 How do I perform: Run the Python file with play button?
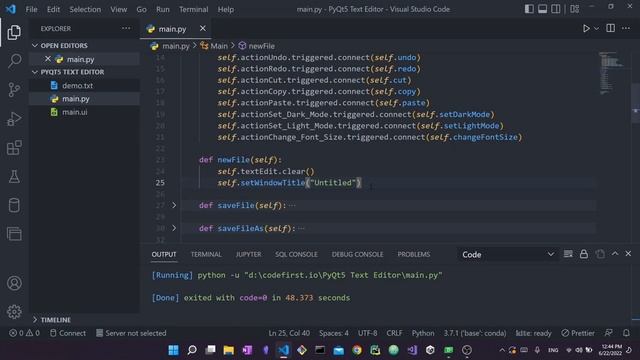click(586, 28)
